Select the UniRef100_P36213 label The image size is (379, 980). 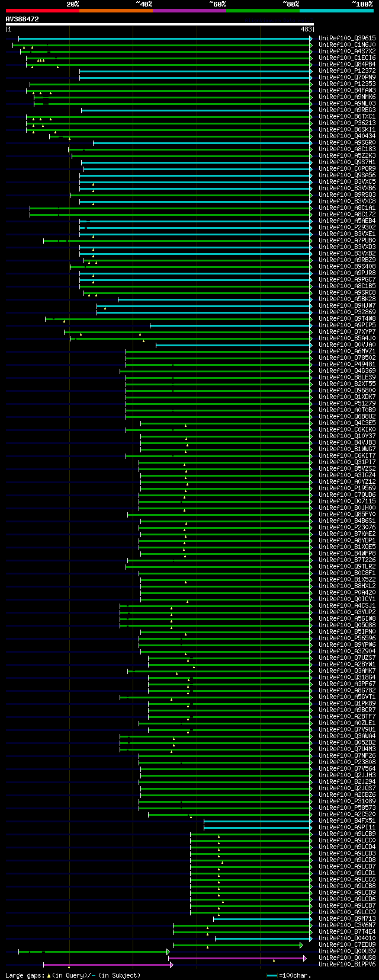pyautogui.click(x=347, y=123)
